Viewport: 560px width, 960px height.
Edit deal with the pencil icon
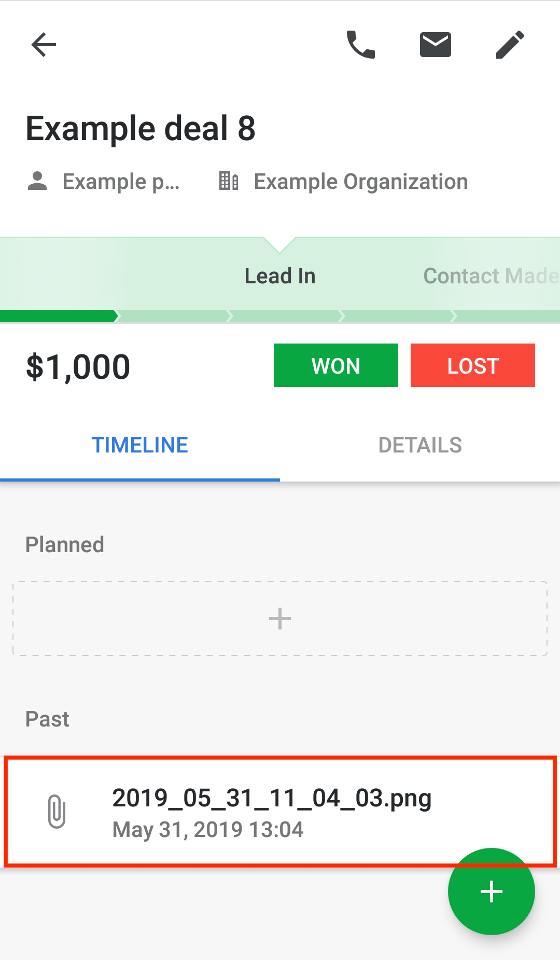pos(510,45)
